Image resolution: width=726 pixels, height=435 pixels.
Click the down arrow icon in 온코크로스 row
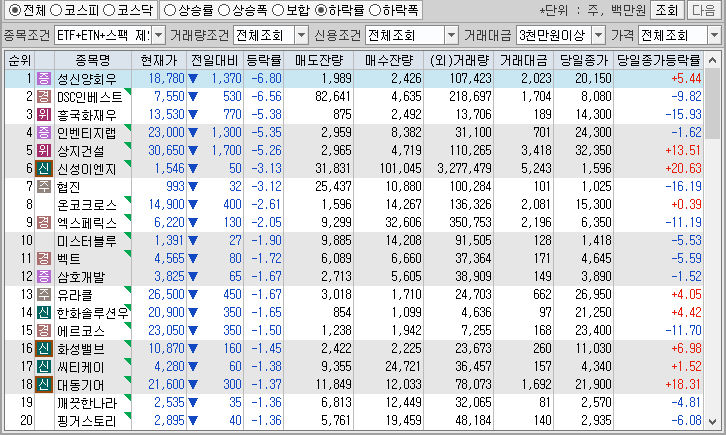pos(193,205)
